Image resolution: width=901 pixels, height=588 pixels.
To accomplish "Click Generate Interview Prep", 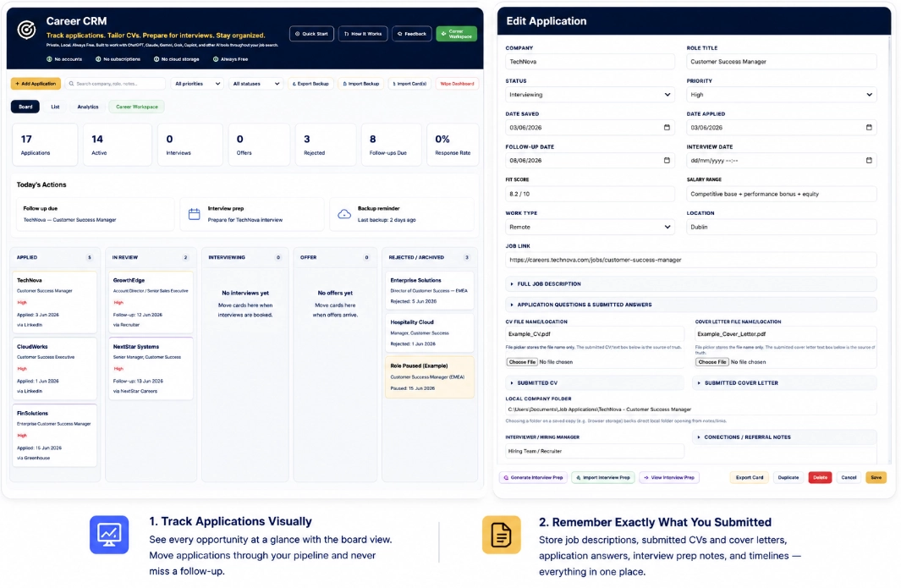I will pyautogui.click(x=533, y=478).
